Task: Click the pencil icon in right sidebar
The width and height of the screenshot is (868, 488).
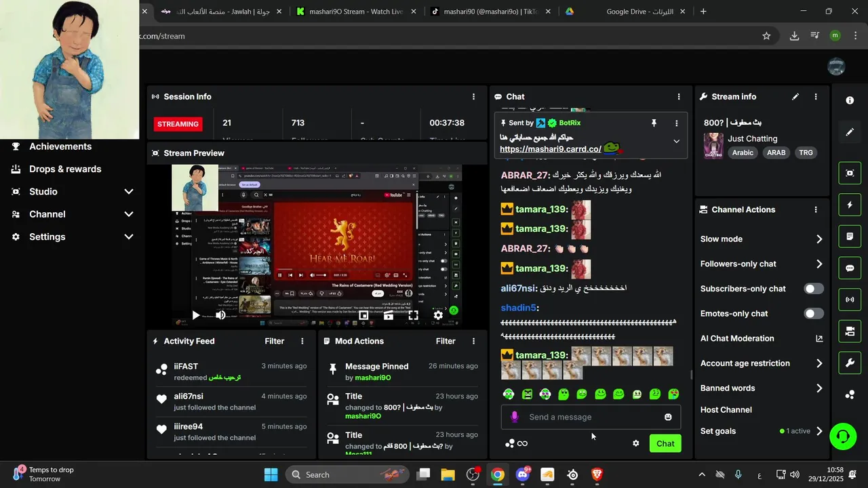Action: [850, 131]
